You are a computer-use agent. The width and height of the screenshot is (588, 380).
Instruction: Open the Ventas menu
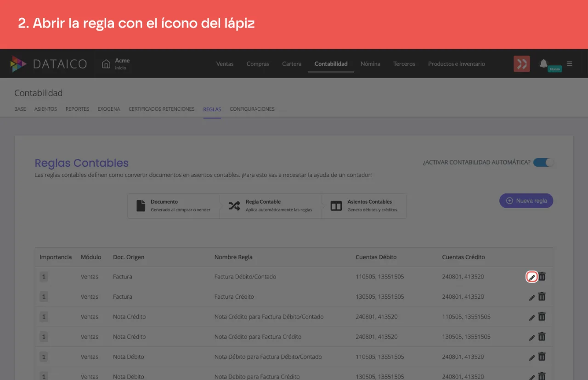(x=225, y=64)
